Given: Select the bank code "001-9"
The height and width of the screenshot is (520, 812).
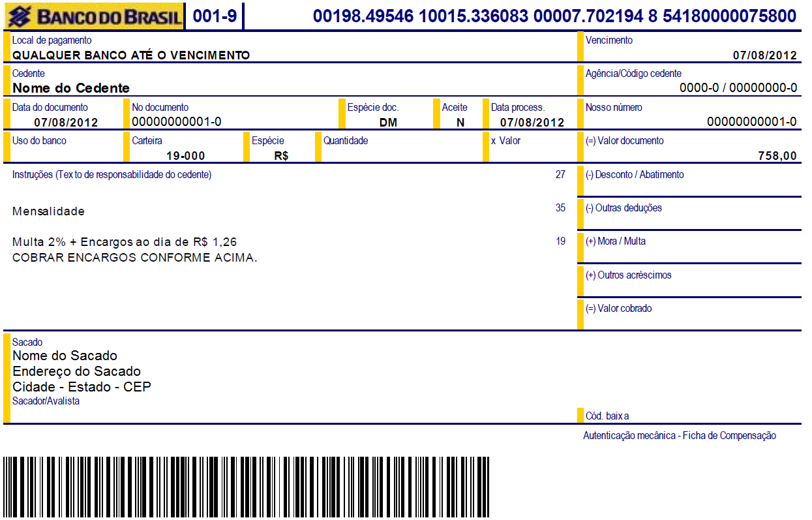Looking at the screenshot, I should tap(215, 17).
